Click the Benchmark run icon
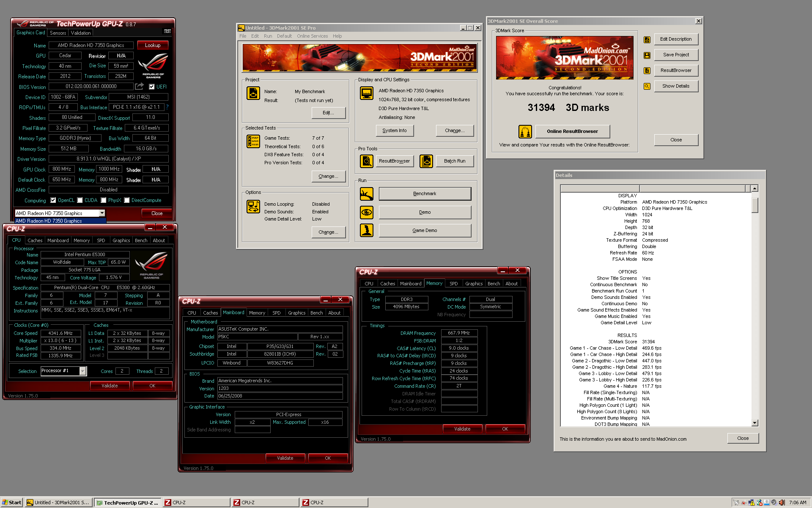Image resolution: width=812 pixels, height=508 pixels. click(x=366, y=194)
